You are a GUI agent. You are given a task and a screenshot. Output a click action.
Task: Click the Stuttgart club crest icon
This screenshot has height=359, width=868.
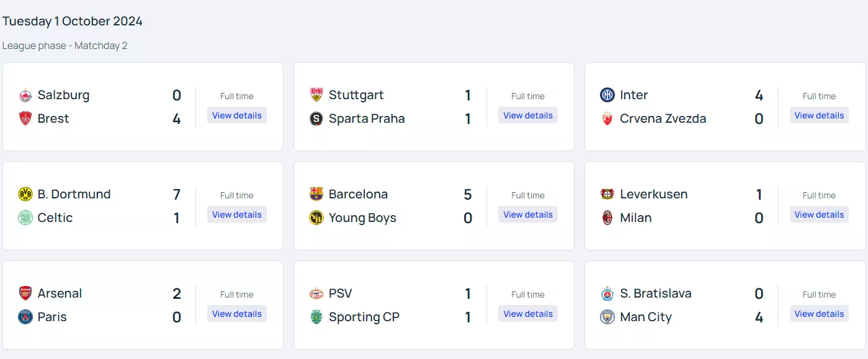(x=316, y=95)
